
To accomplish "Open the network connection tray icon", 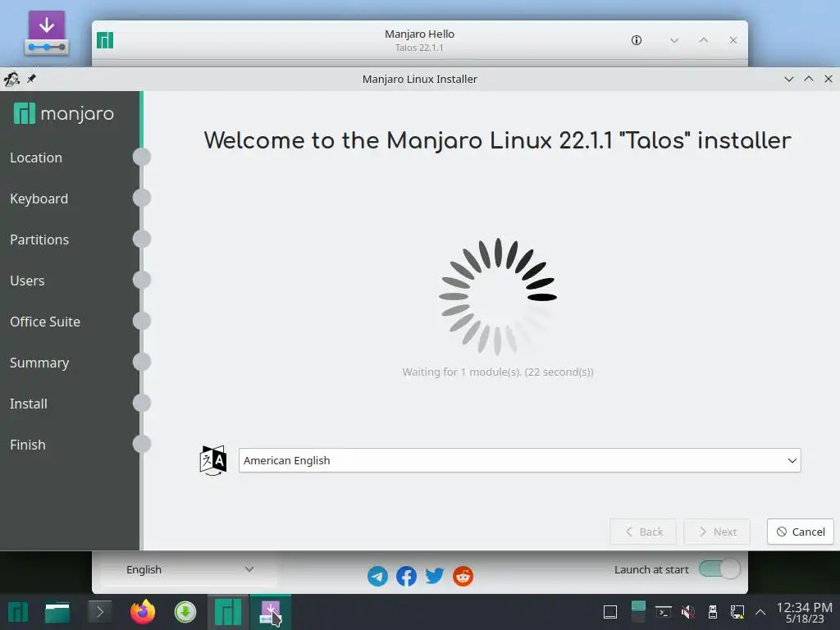I will [x=737, y=612].
